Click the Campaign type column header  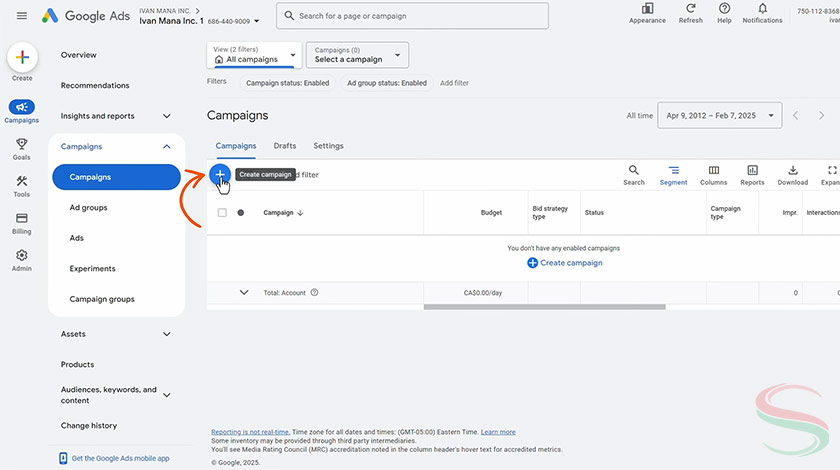click(x=725, y=213)
